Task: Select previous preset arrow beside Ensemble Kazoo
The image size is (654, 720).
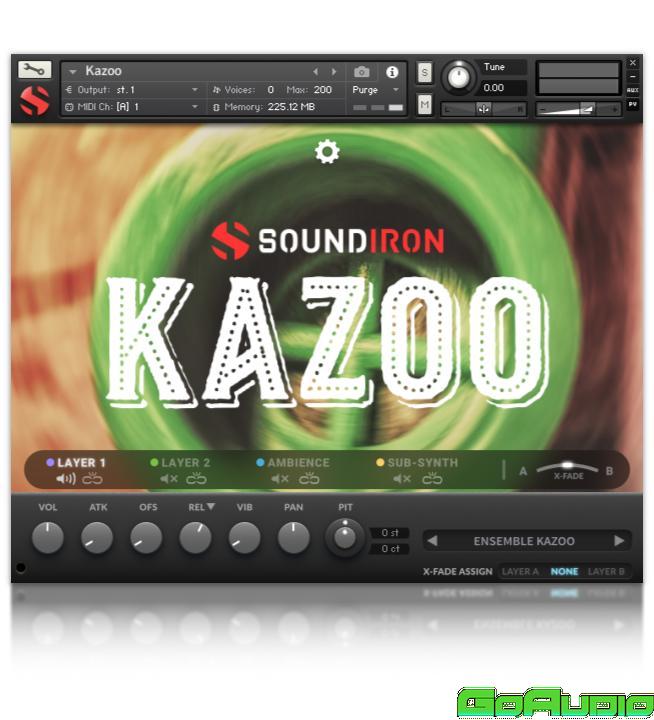Action: tap(432, 541)
